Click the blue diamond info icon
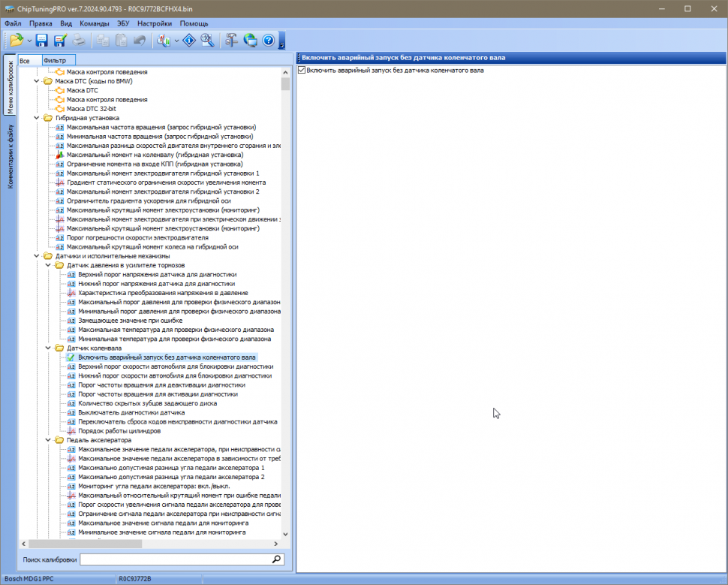728x585 pixels. [190, 41]
